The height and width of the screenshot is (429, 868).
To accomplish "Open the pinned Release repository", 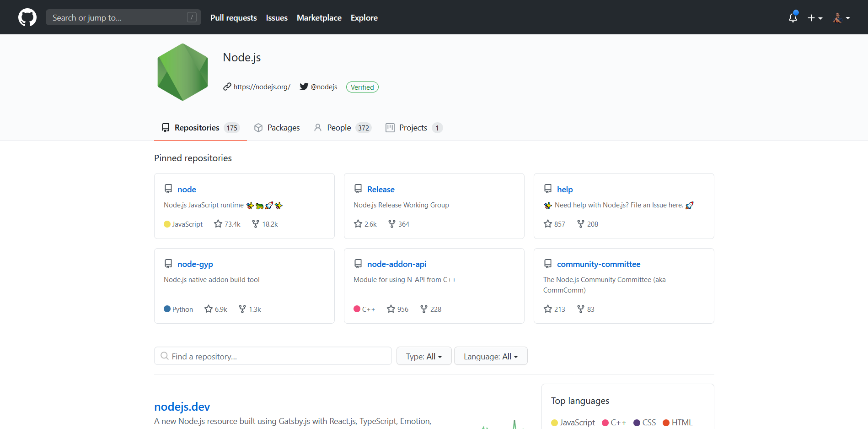I will [x=381, y=190].
